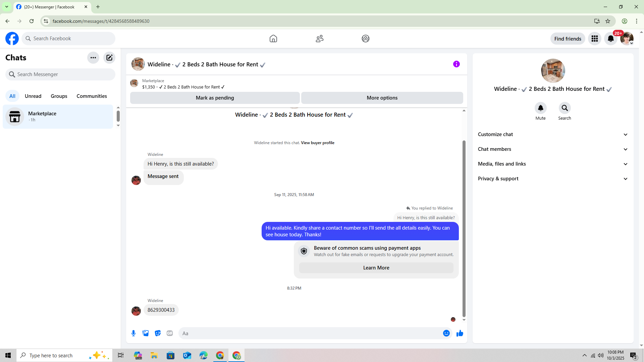Send a thumbs-up like
Viewport: 644px width, 362px height.
pos(460,333)
